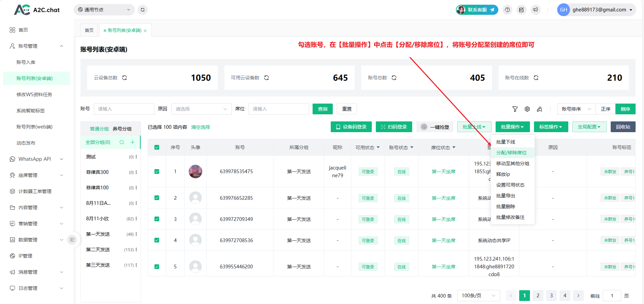Open the 通用节点 node dropdown

click(x=104, y=10)
